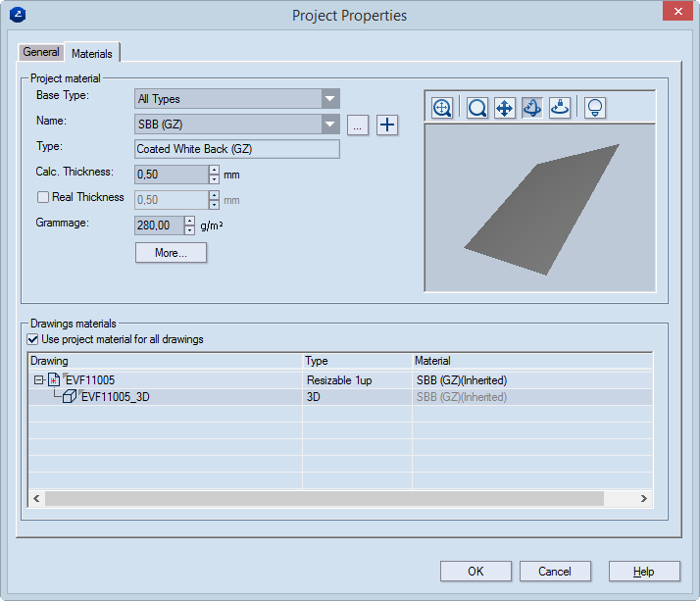The image size is (700, 601).
Task: Enable the Real Thickness checkbox
Action: [x=43, y=197]
